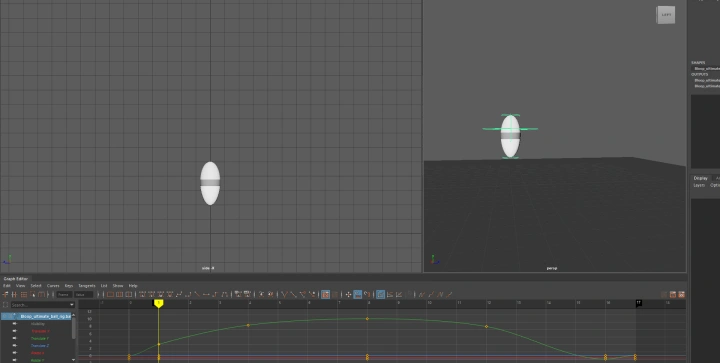Switch to the Display tab
Screen dimensions: 720x363
coord(701,178)
